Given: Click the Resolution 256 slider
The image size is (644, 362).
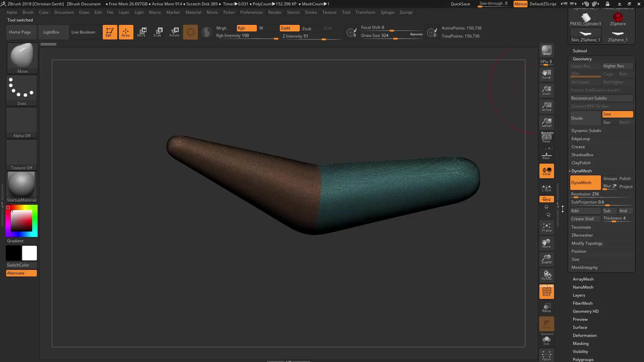Looking at the screenshot, I should point(601,194).
